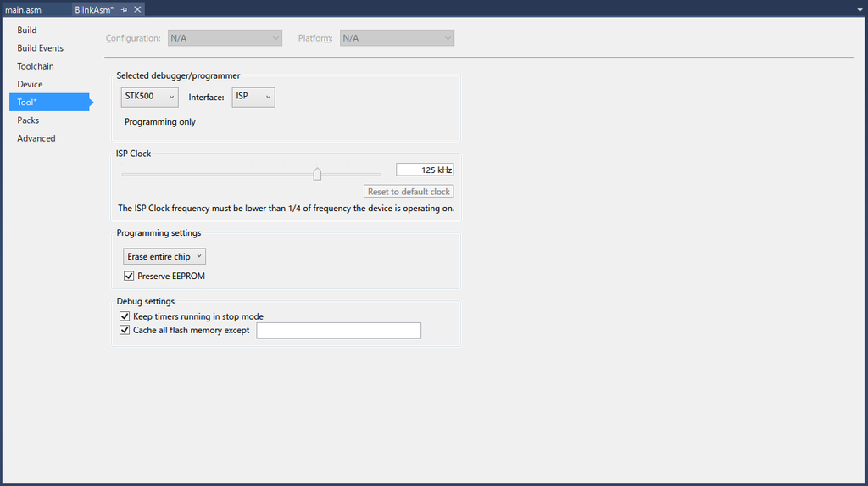Click the flash cache exception text field
This screenshot has height=486, width=868.
pos(339,331)
